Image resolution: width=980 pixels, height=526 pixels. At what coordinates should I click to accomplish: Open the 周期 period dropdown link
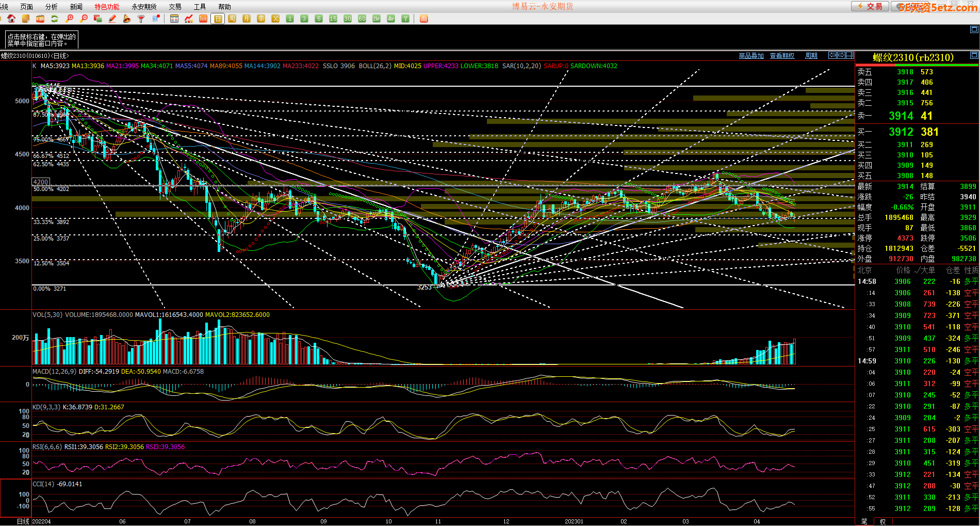pos(811,56)
